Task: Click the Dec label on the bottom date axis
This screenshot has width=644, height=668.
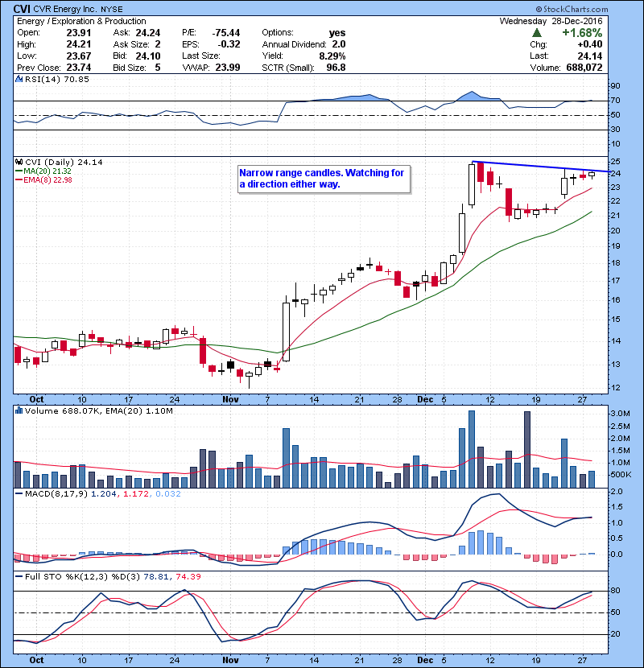Action: tap(425, 660)
